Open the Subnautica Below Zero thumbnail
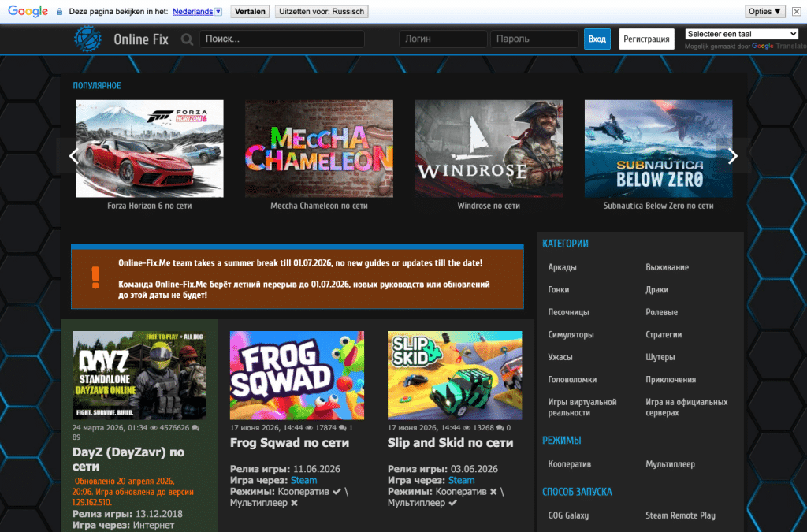 [658, 149]
